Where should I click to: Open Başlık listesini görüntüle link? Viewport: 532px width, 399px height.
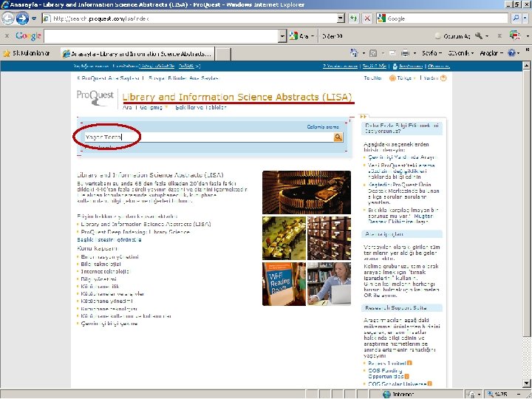click(109, 239)
